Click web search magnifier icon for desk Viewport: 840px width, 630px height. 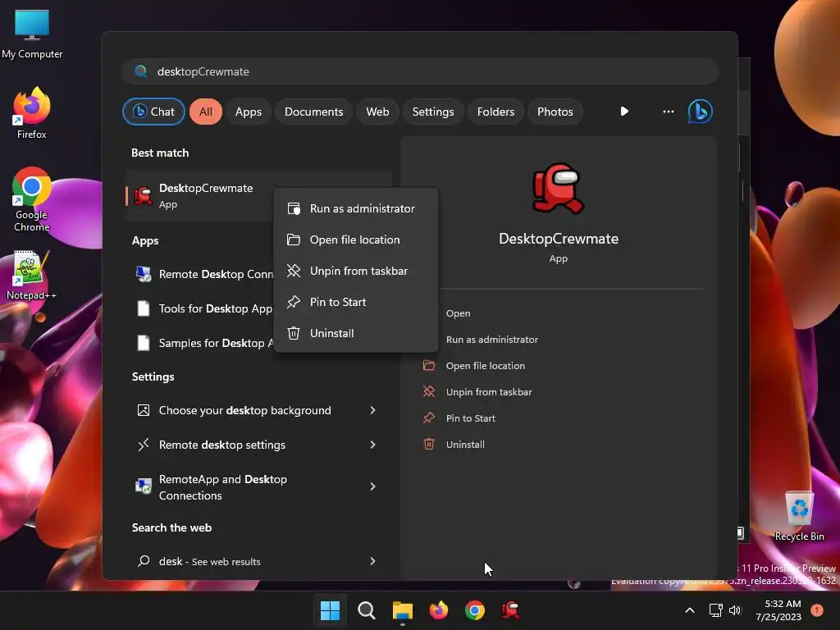click(143, 561)
